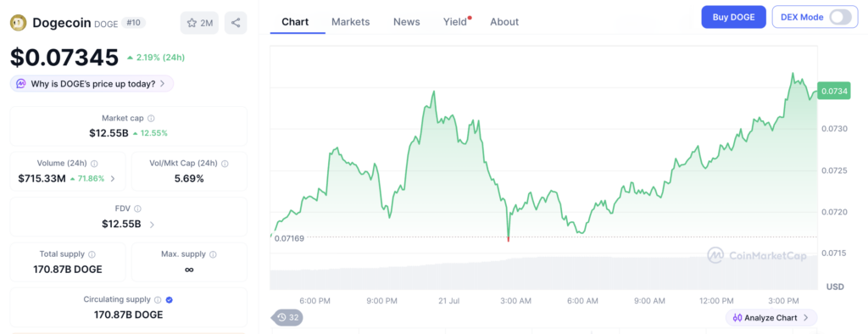Viewport: 868px width, 334px height.
Task: Click the Total supply info icon
Action: (92, 254)
